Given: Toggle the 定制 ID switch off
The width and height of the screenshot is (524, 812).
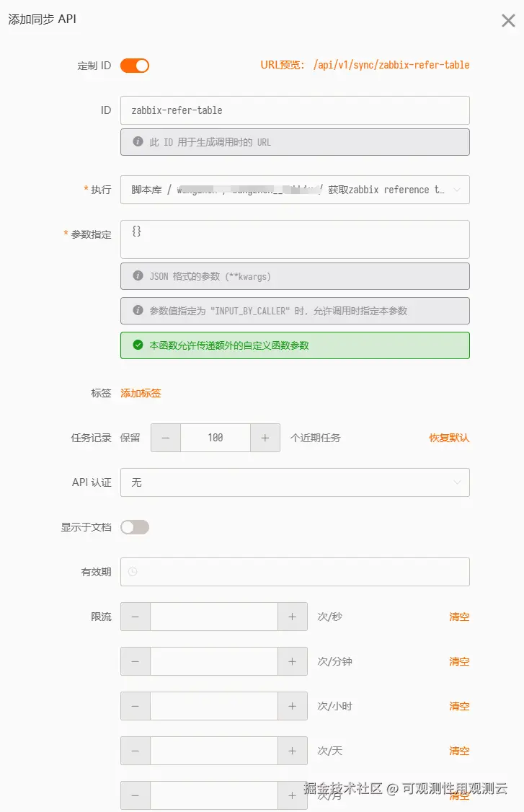Looking at the screenshot, I should (135, 66).
